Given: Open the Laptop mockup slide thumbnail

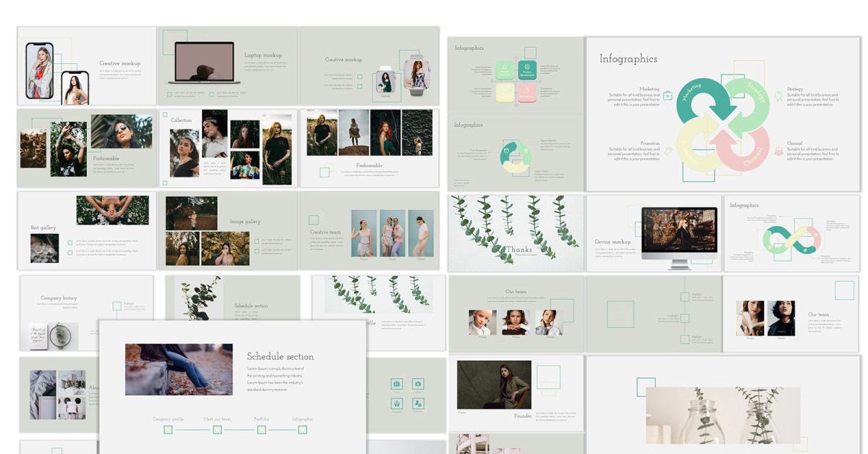Looking at the screenshot, I should tap(228, 67).
